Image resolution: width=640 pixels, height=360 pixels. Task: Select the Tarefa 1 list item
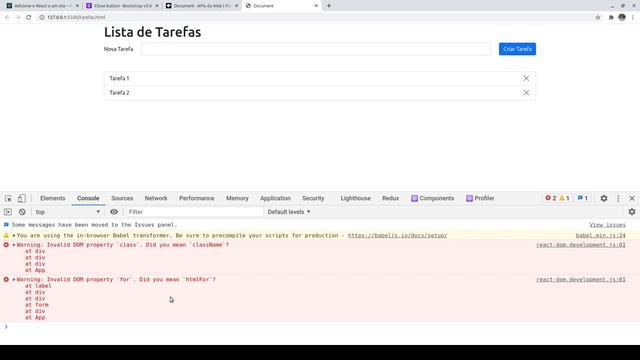[x=320, y=78]
